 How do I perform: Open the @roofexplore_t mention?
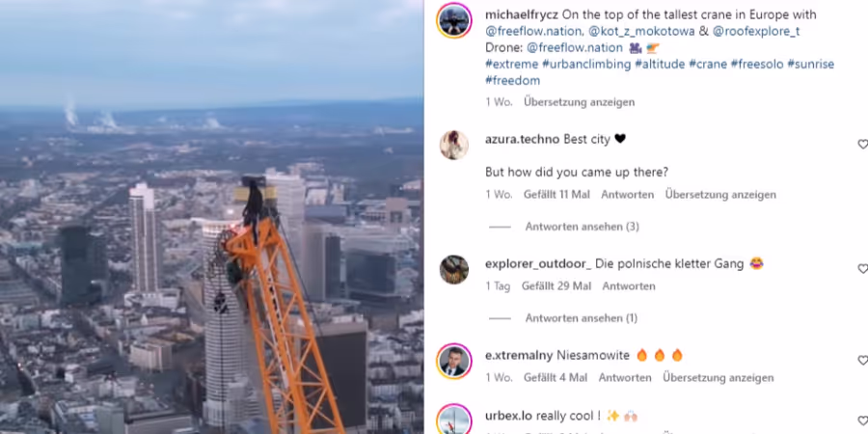(x=755, y=32)
